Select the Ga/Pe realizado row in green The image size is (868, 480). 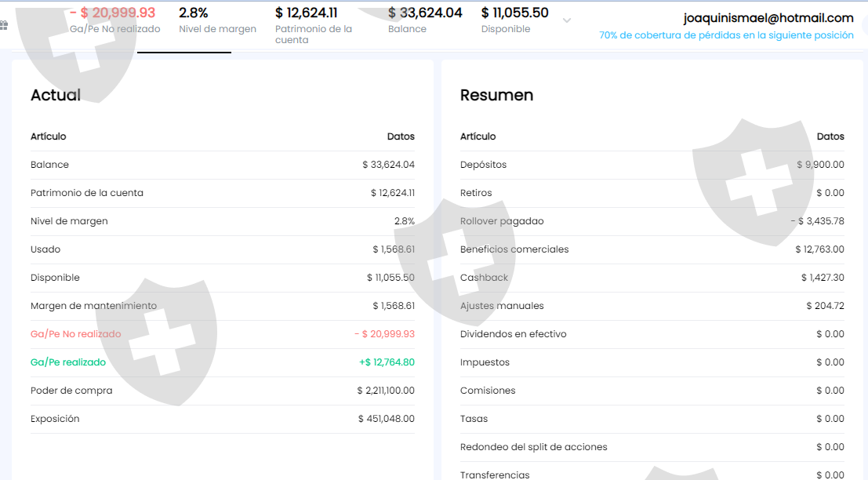point(223,362)
